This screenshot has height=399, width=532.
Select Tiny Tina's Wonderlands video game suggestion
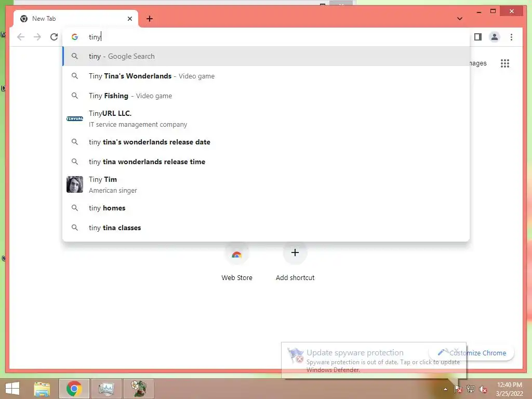pos(267,76)
